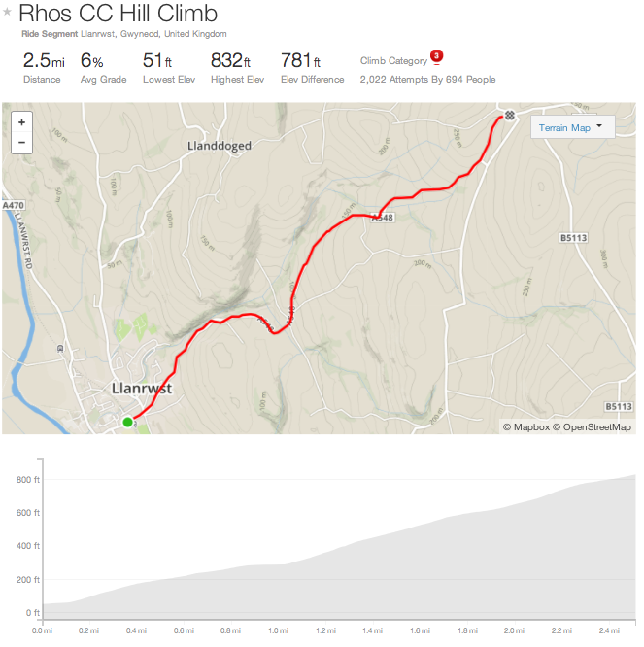Click the red Climb Category 3 badge
This screenshot has width=644, height=647.
[x=436, y=56]
